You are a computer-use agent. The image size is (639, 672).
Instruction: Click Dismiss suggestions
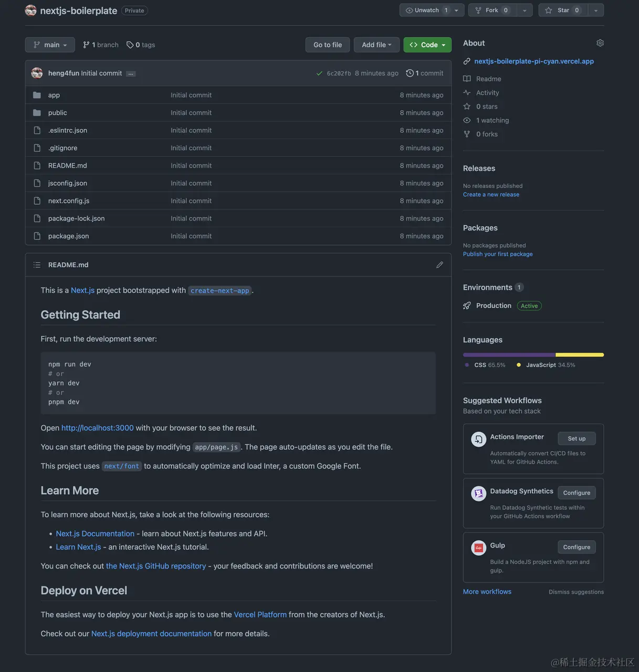(x=576, y=592)
